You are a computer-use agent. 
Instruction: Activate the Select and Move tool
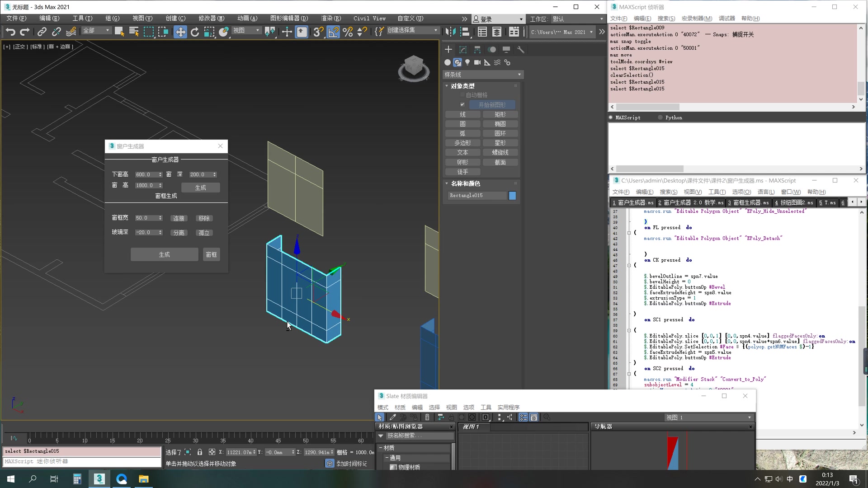point(180,32)
